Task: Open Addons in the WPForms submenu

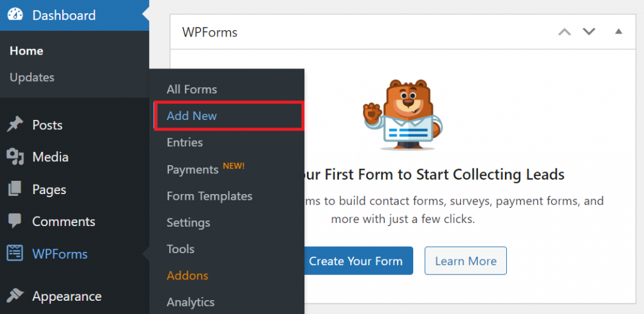Action: 187,275
